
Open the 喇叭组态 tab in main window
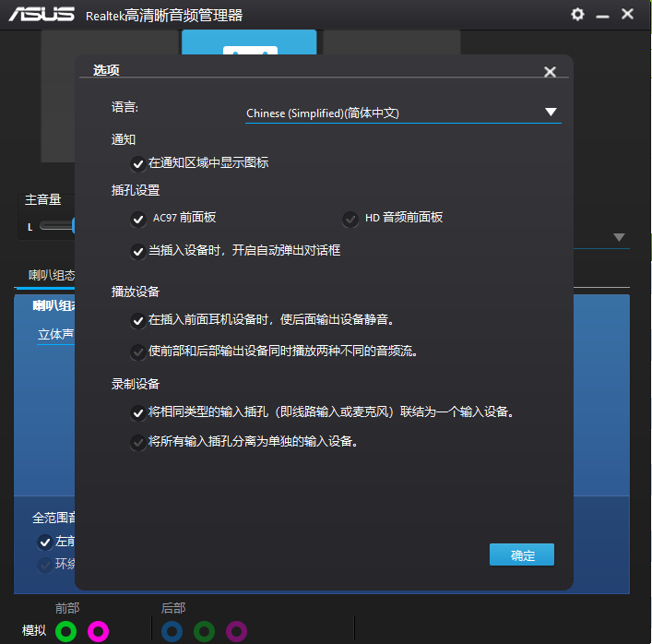coord(52,275)
